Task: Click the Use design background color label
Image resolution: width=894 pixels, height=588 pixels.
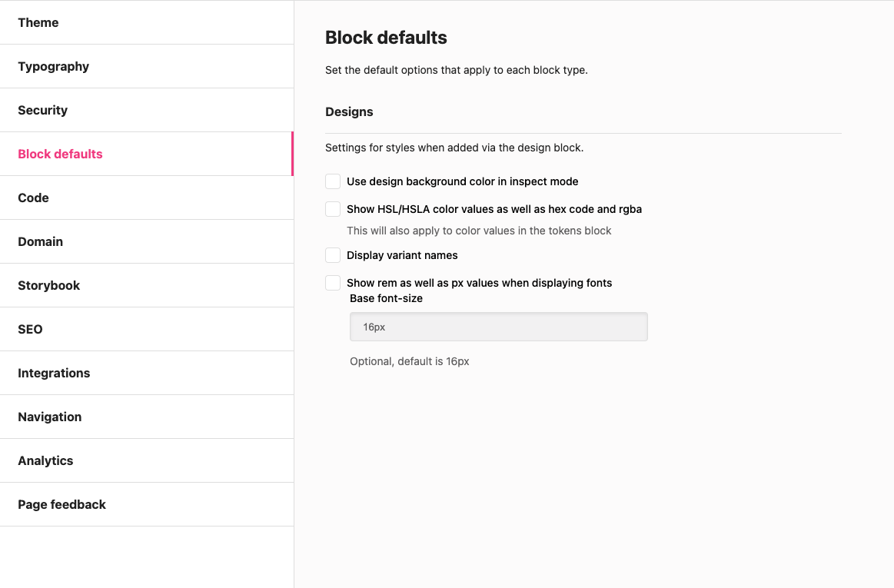Action: click(x=463, y=181)
